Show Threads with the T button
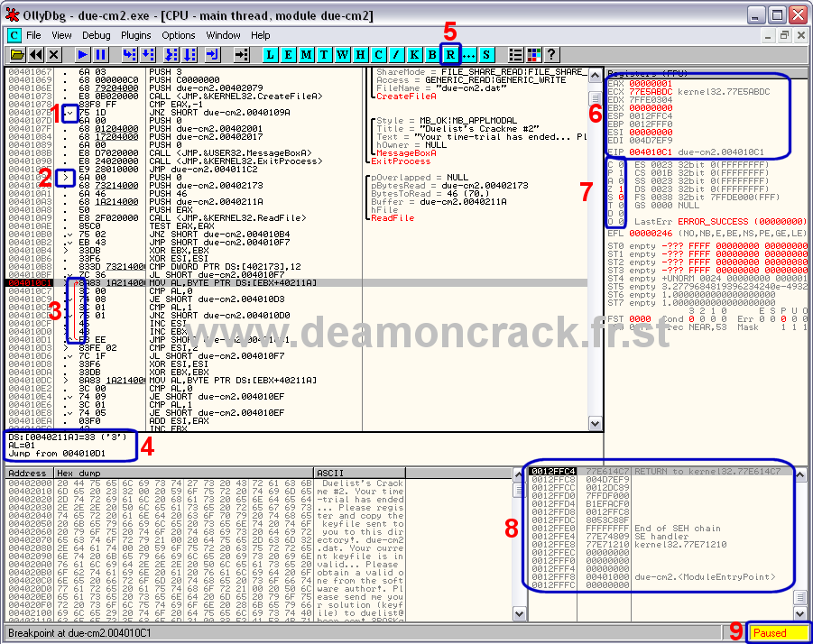The width and height of the screenshot is (813, 644). (324, 54)
